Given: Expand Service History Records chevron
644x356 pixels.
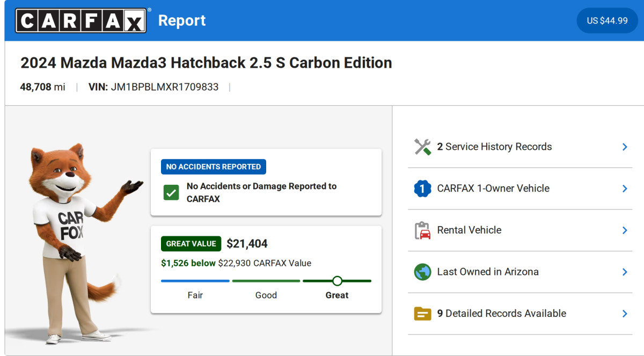Looking at the screenshot, I should point(625,147).
